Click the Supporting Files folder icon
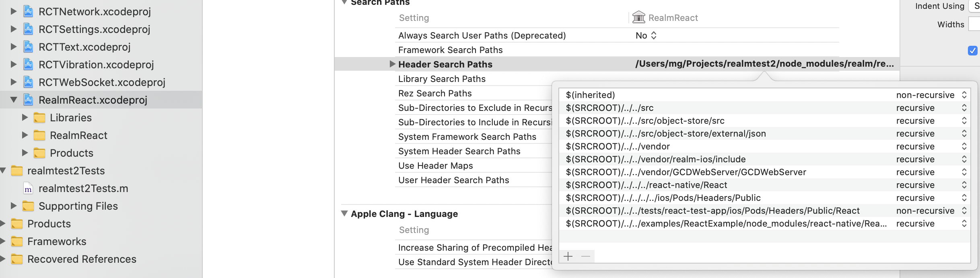The image size is (980, 278). point(28,206)
